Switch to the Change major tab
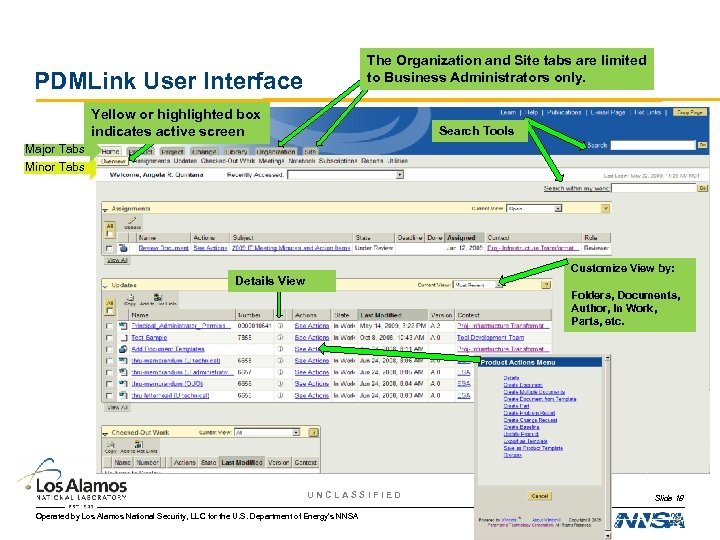Viewport: 720px width, 540px height. pos(204,152)
